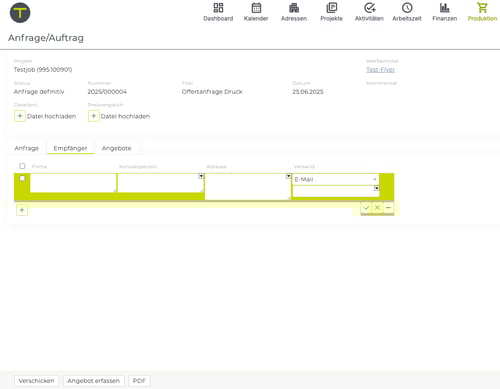Open Aktivitäten checkmark icon
Image resolution: width=500 pixels, height=389 pixels.
[369, 8]
